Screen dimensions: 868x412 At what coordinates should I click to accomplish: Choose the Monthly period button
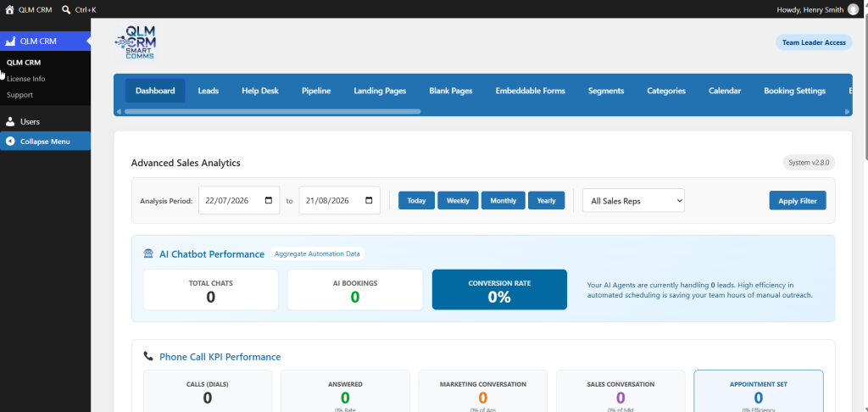[x=504, y=200]
